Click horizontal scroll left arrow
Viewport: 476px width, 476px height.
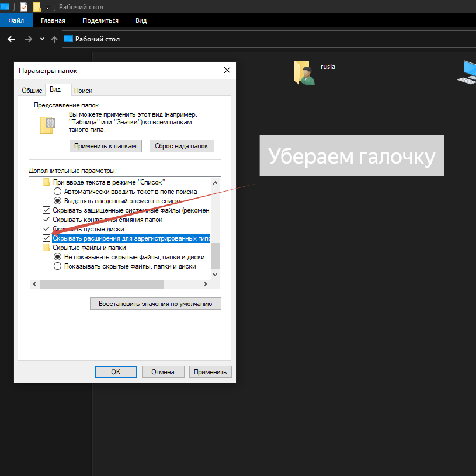click(x=34, y=284)
